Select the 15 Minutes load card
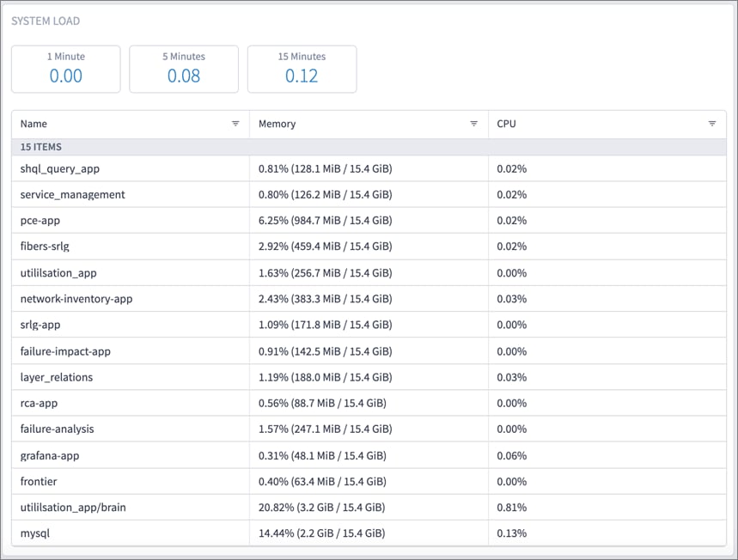 click(x=302, y=69)
